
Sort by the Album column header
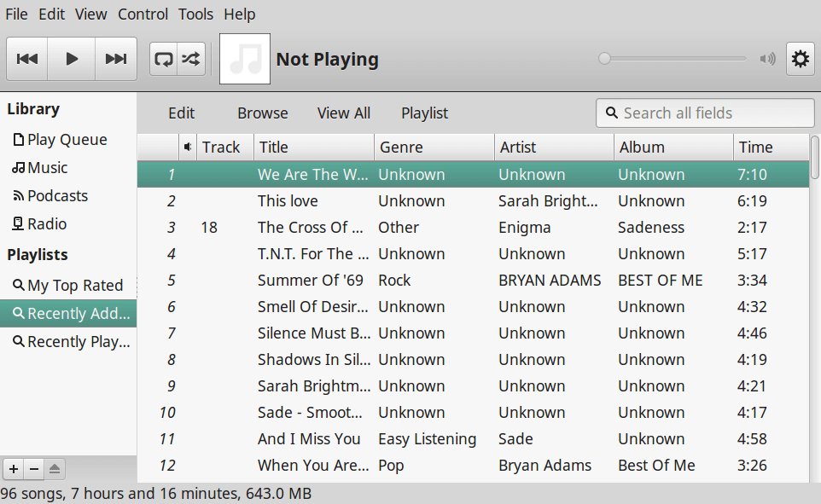point(673,147)
